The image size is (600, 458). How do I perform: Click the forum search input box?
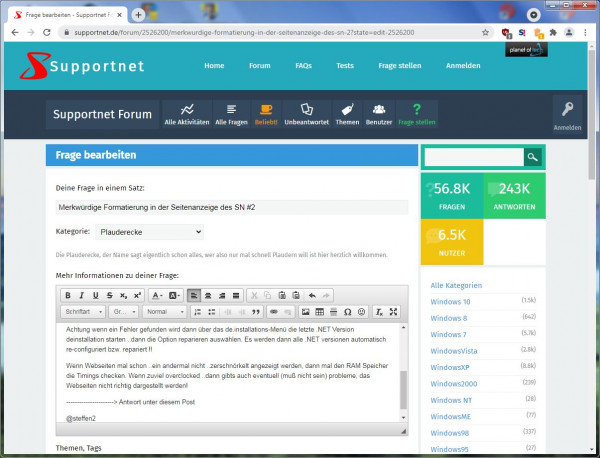pyautogui.click(x=474, y=157)
